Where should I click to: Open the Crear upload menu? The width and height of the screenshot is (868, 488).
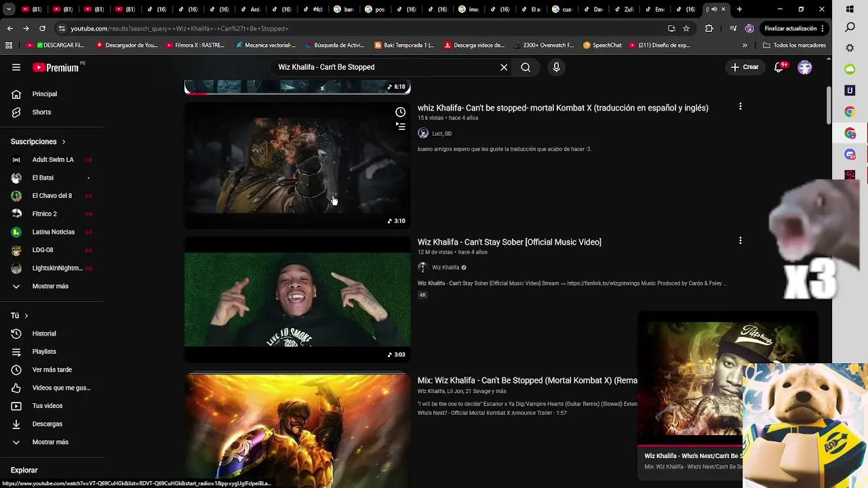tap(745, 67)
